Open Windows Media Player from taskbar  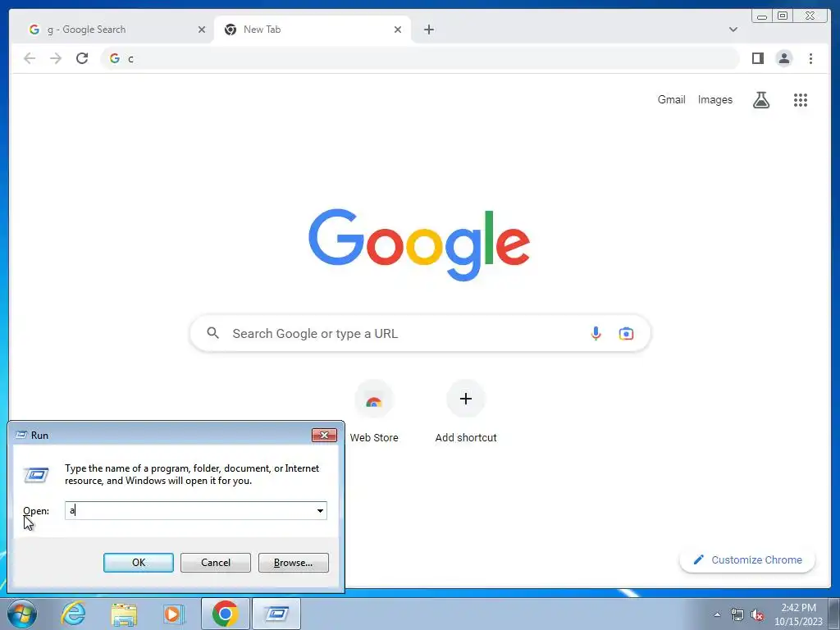pyautogui.click(x=174, y=614)
